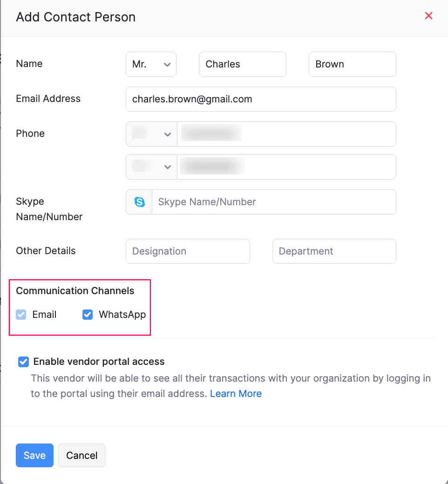Click the Designation field
Viewport: 448px width, 484px height.
pos(188,251)
